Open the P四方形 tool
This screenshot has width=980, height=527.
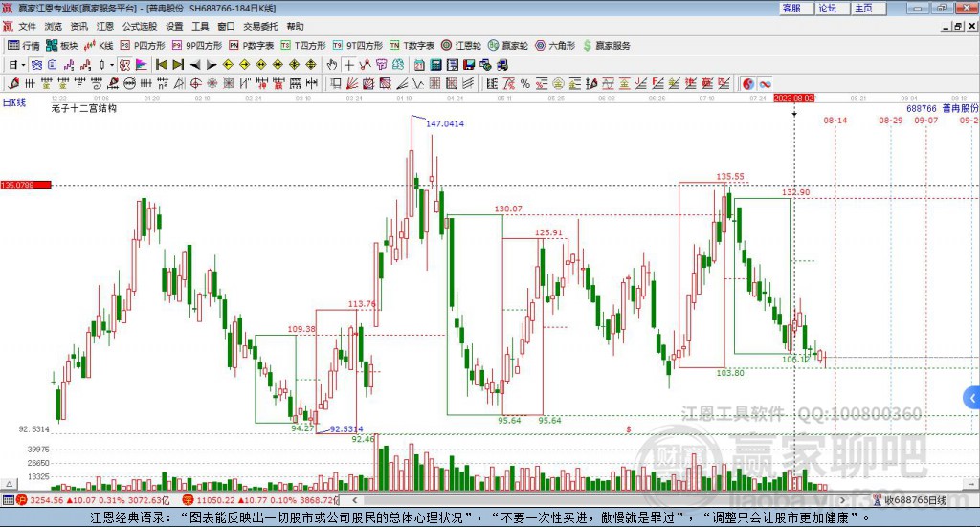pyautogui.click(x=143, y=46)
